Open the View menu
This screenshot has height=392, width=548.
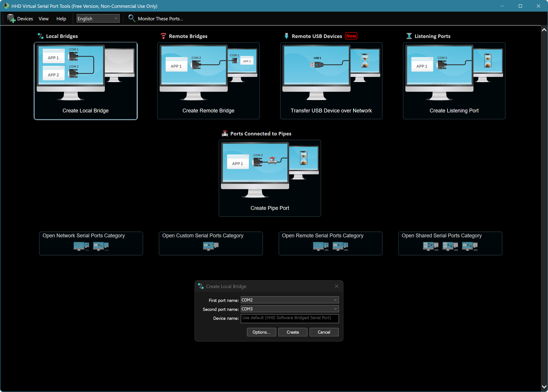pyautogui.click(x=43, y=19)
